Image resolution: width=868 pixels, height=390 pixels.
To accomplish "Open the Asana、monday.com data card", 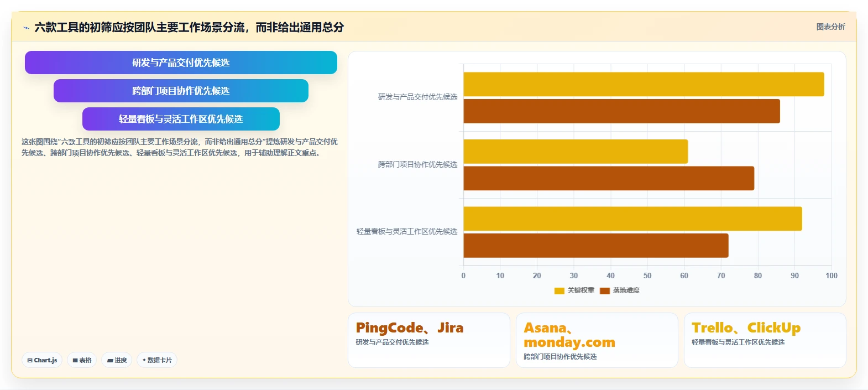I will [597, 340].
